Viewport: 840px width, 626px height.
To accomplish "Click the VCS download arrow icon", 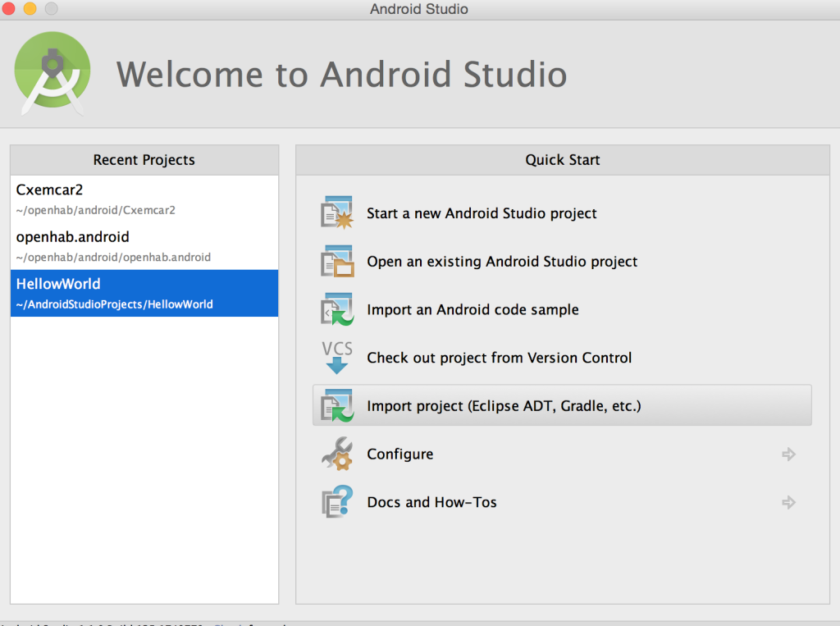I will [x=337, y=358].
